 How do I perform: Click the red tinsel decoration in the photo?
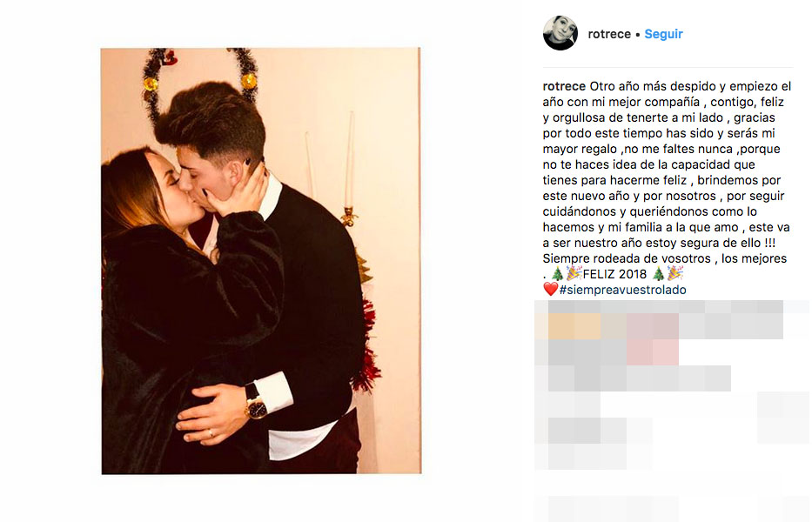[x=366, y=346]
